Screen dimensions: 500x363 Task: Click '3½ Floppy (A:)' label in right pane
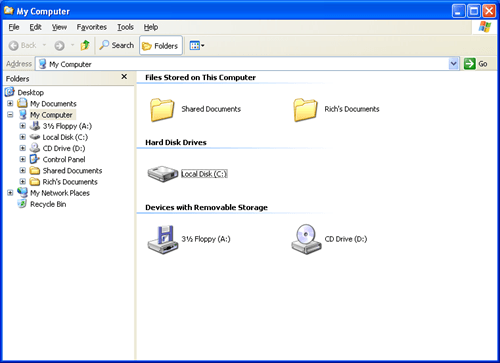(x=206, y=239)
